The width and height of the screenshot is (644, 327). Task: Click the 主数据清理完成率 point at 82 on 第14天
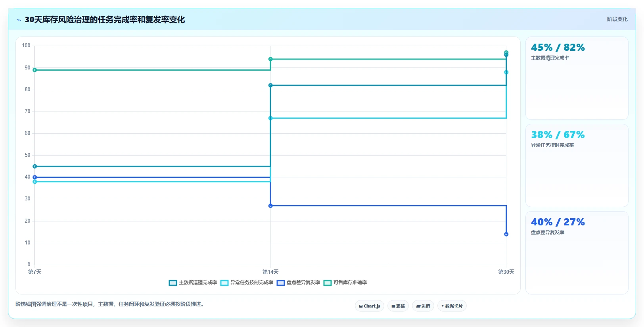pos(270,85)
